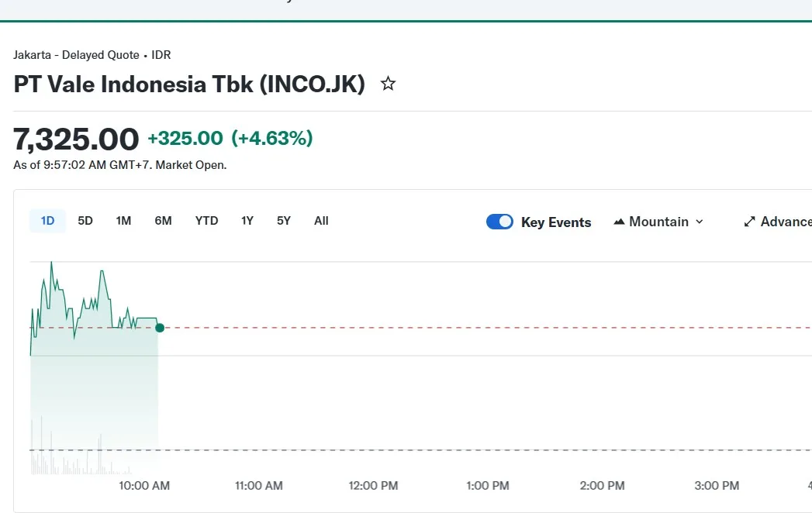This screenshot has width=812, height=513.
Task: Open the Advanced chart expand icon
Action: [x=749, y=222]
